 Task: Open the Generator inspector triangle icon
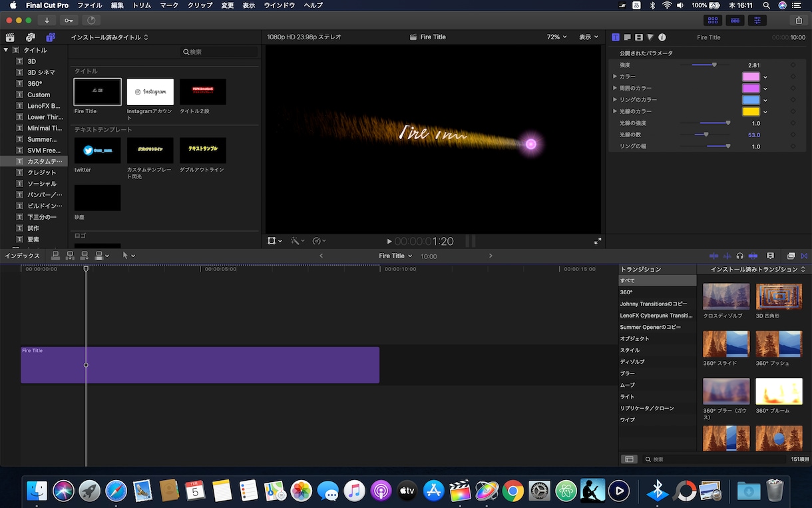pos(651,37)
